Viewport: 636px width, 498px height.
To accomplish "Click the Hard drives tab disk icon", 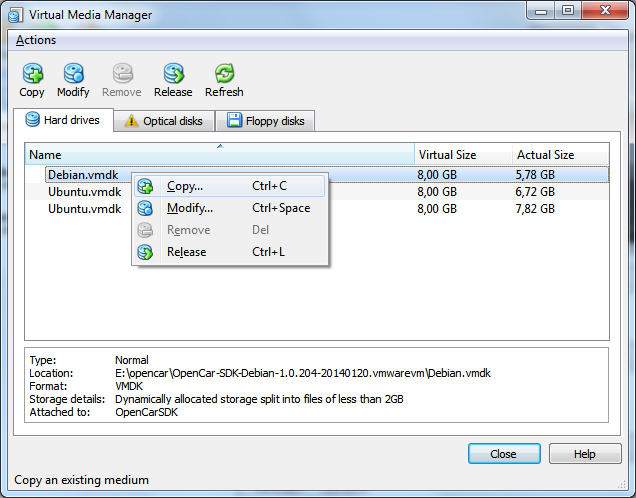I will coord(32,120).
